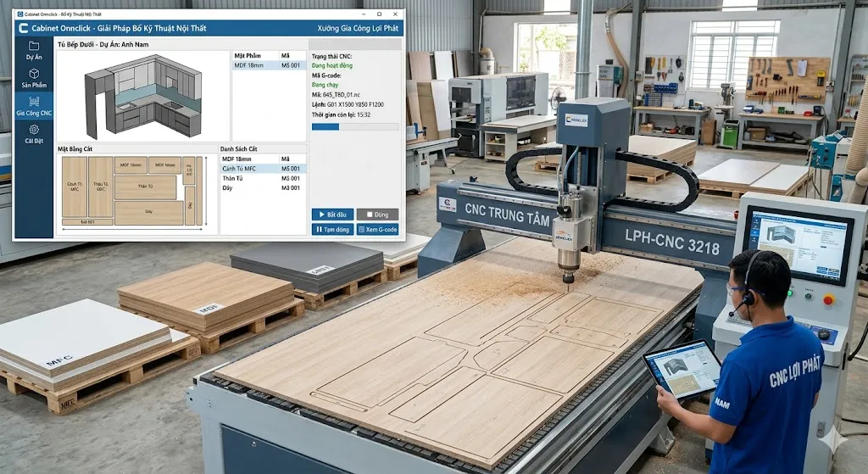Open the Dự Án folder section in sidebar

coord(34,50)
